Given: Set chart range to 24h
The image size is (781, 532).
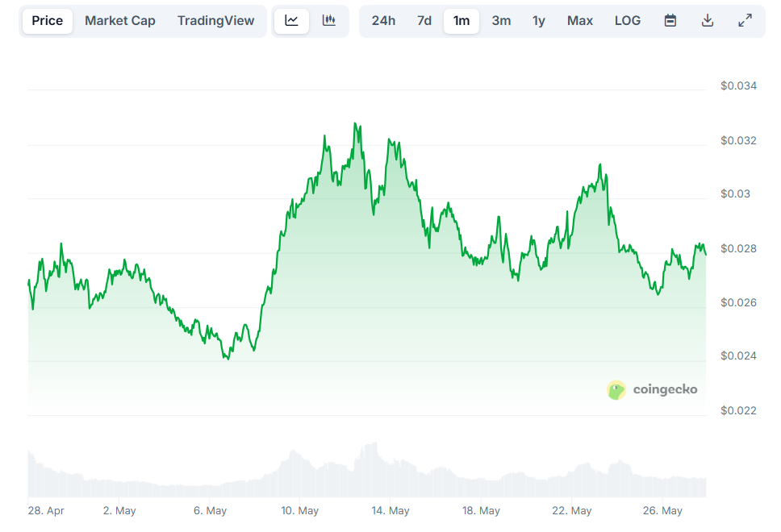Looking at the screenshot, I should 383,20.
